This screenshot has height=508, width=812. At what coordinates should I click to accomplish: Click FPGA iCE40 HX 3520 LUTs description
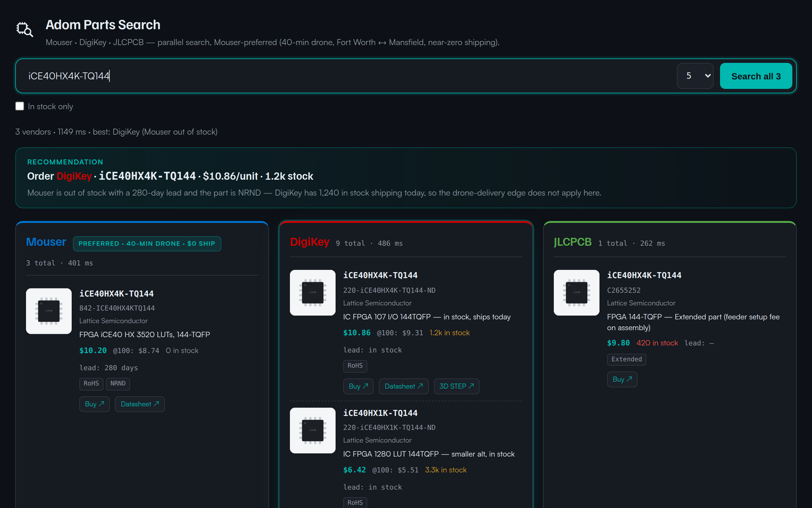(x=145, y=334)
